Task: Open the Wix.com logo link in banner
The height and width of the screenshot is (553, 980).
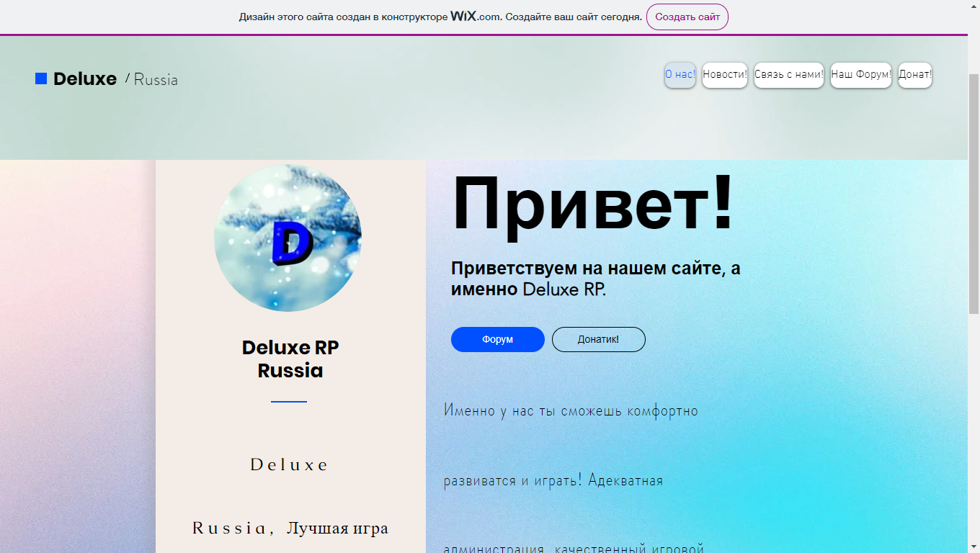Action: (475, 17)
